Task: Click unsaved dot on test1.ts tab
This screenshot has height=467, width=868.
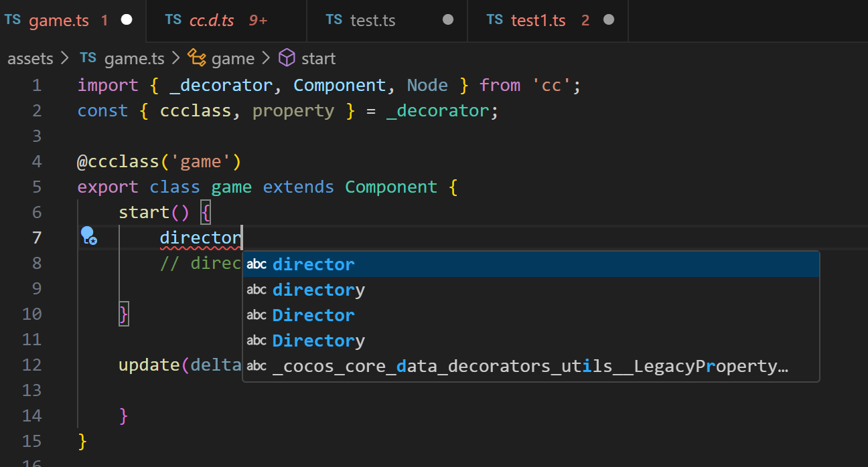Action: click(x=609, y=20)
